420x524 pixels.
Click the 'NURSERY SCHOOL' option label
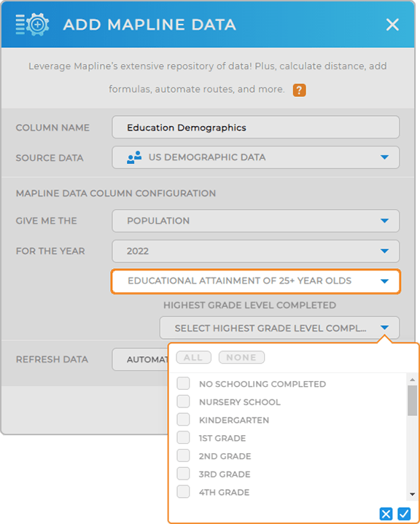(x=240, y=402)
